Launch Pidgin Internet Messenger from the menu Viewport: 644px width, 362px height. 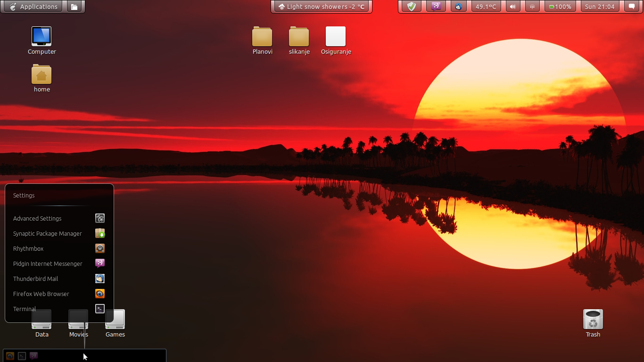(x=59, y=263)
